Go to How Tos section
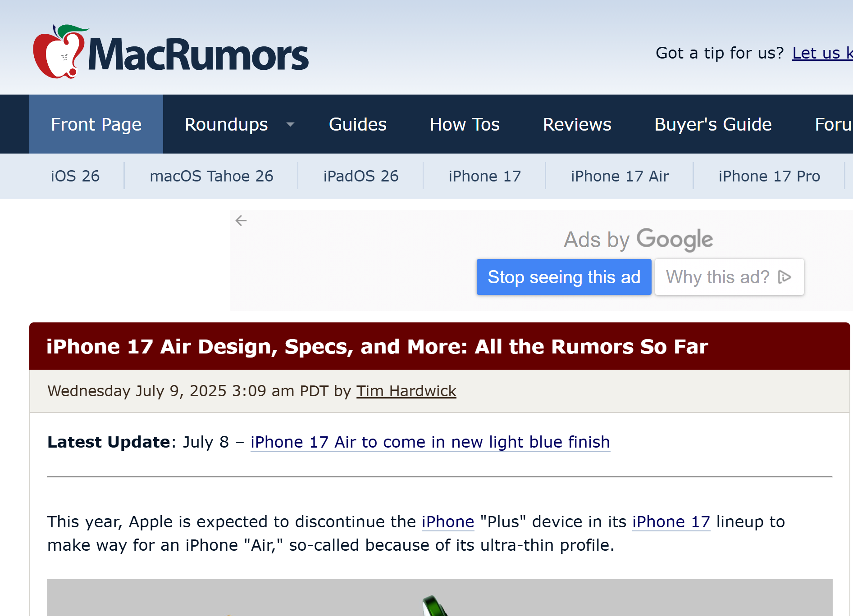The height and width of the screenshot is (616, 853). pyautogui.click(x=465, y=124)
